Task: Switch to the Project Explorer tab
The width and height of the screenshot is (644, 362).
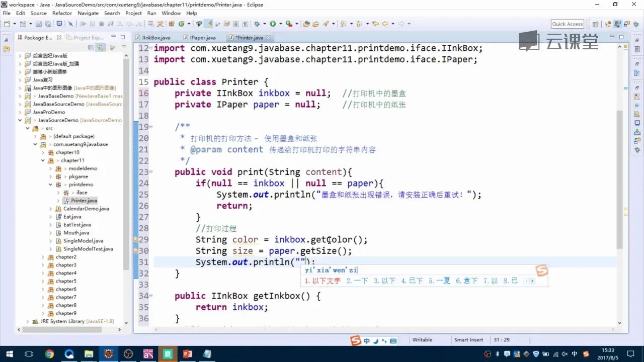Action: 86,38
